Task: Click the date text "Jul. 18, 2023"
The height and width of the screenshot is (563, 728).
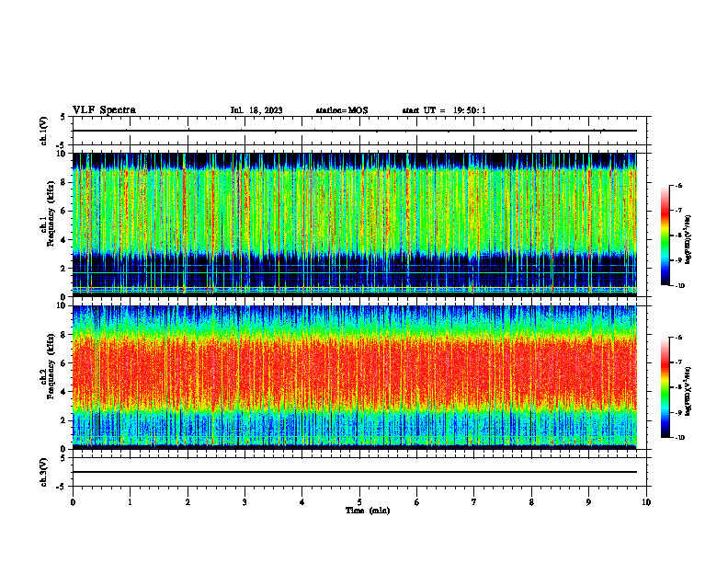Action: [256, 110]
